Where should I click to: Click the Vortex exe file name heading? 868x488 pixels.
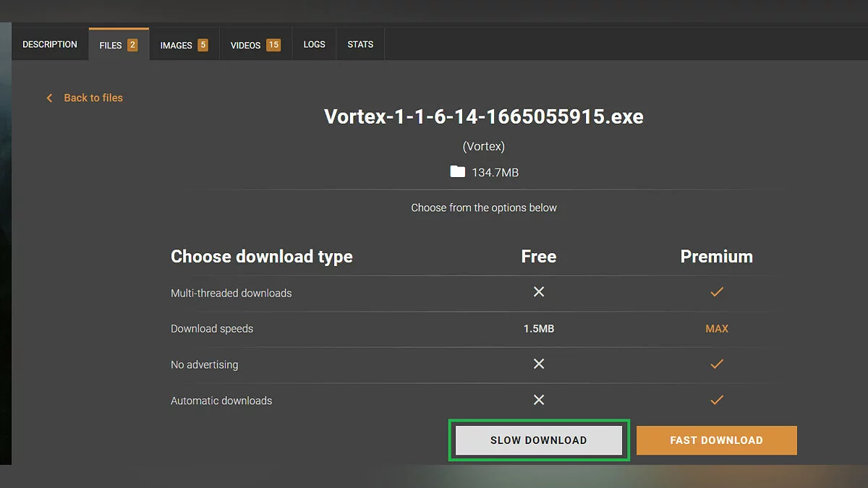[x=483, y=116]
